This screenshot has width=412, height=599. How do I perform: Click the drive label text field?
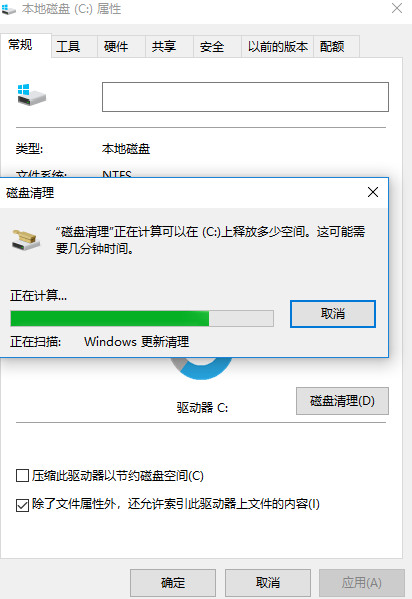(x=245, y=97)
